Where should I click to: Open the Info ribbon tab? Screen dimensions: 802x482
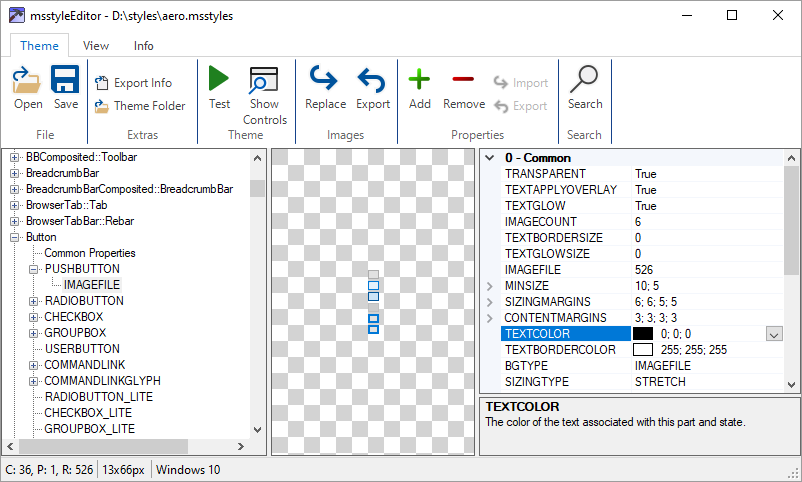pyautogui.click(x=143, y=46)
